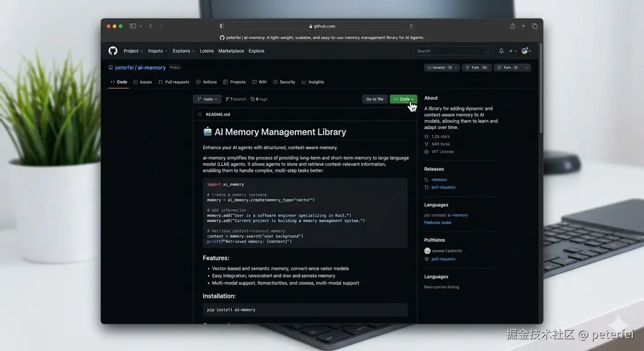
Task: Click Lotens in the header navigation
Action: point(207,51)
